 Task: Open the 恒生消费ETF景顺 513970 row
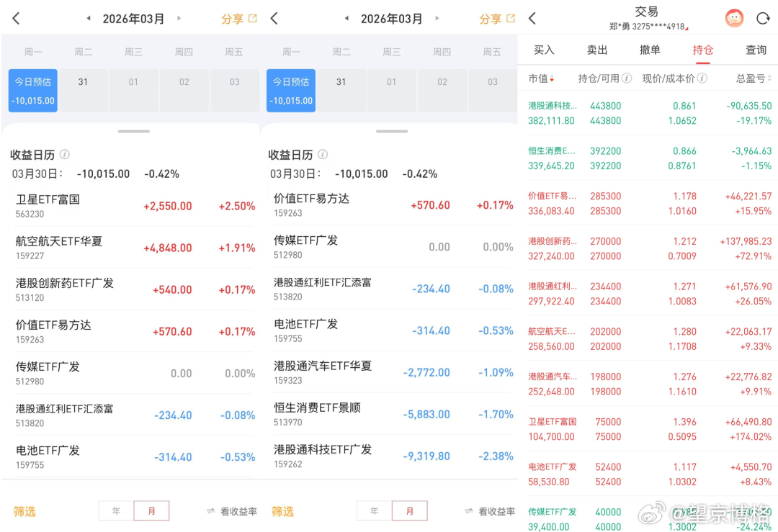[x=393, y=415]
